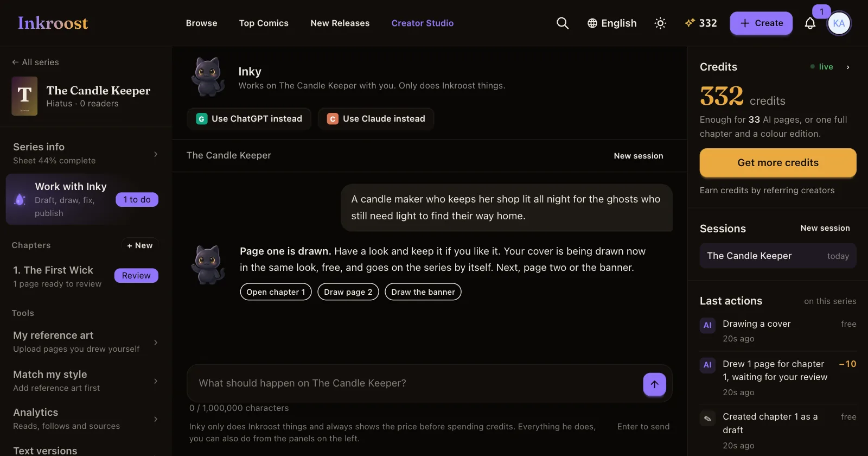Click the Create button
Viewport: 868px width, 456px height.
[761, 23]
